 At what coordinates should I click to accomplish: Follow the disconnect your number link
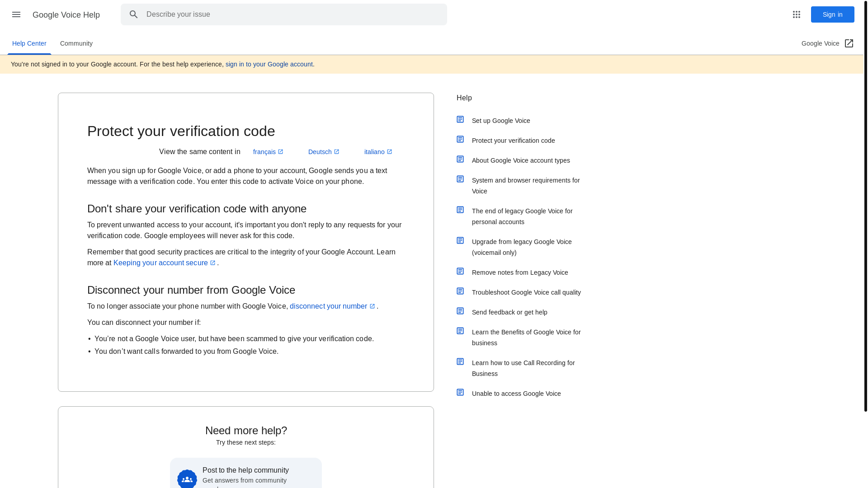point(332,306)
